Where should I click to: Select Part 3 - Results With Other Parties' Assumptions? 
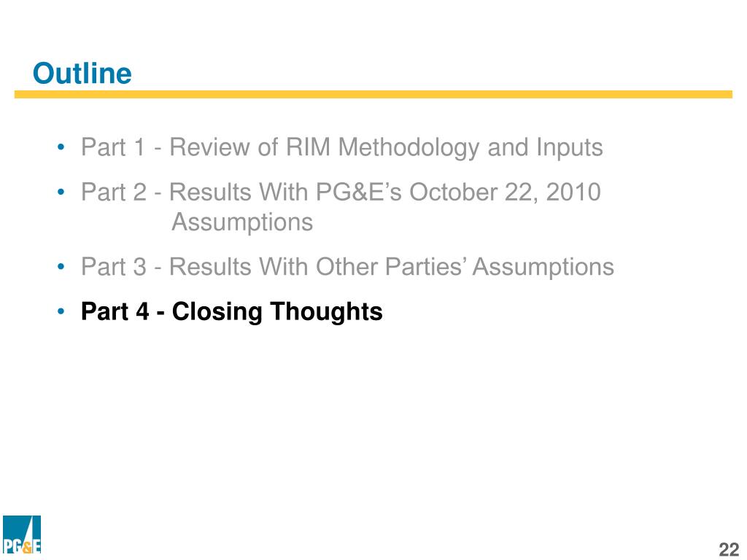coord(347,267)
